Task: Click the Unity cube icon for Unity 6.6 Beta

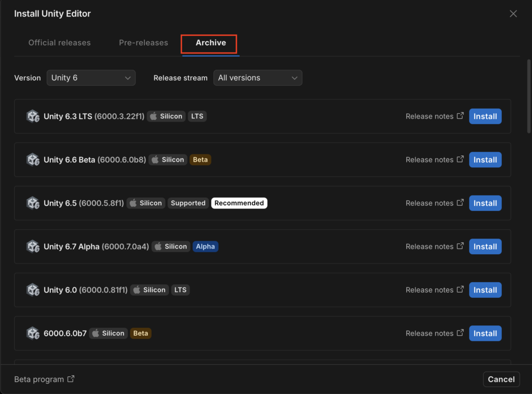Action: tap(33, 160)
